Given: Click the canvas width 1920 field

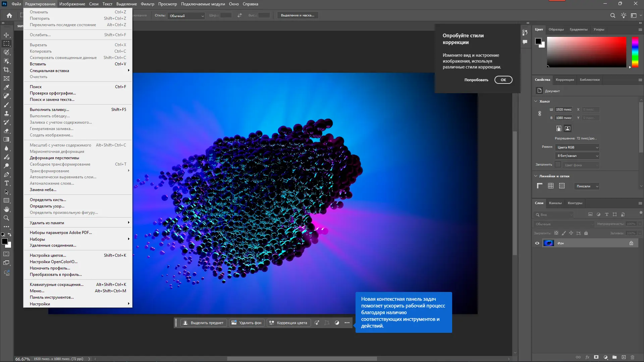Looking at the screenshot, I should (563, 110).
